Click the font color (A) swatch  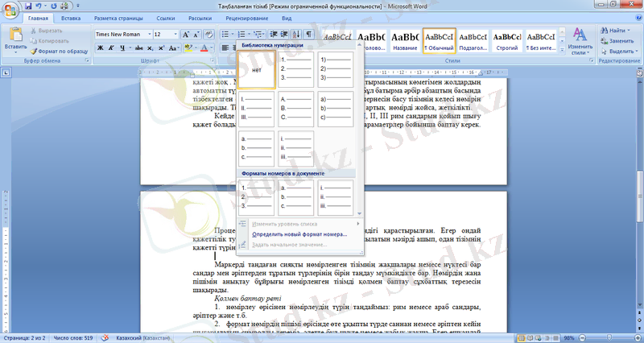tap(200, 48)
